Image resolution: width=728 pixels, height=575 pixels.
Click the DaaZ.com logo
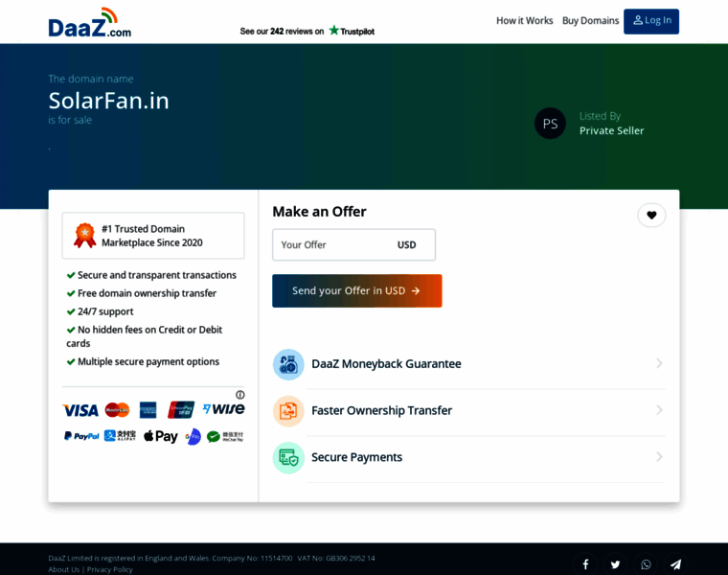coord(89,23)
